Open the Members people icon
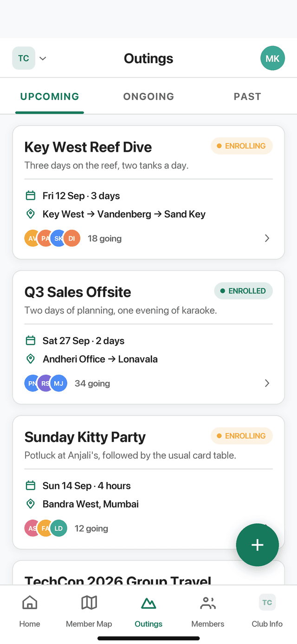 click(208, 603)
